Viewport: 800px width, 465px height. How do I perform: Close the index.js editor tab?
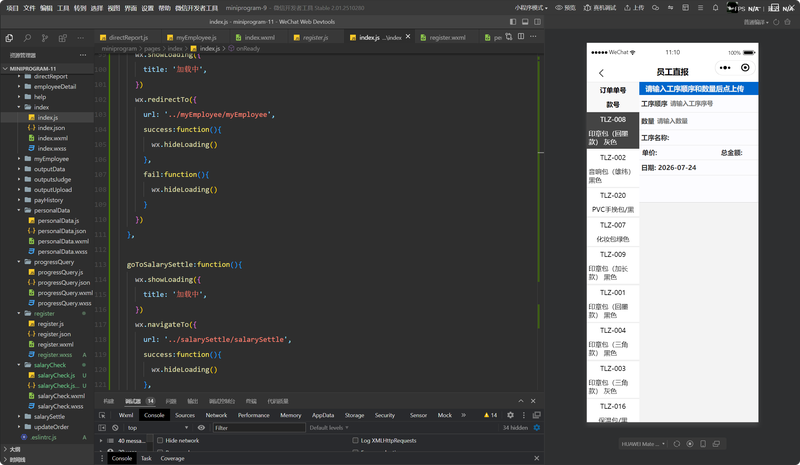click(x=408, y=37)
